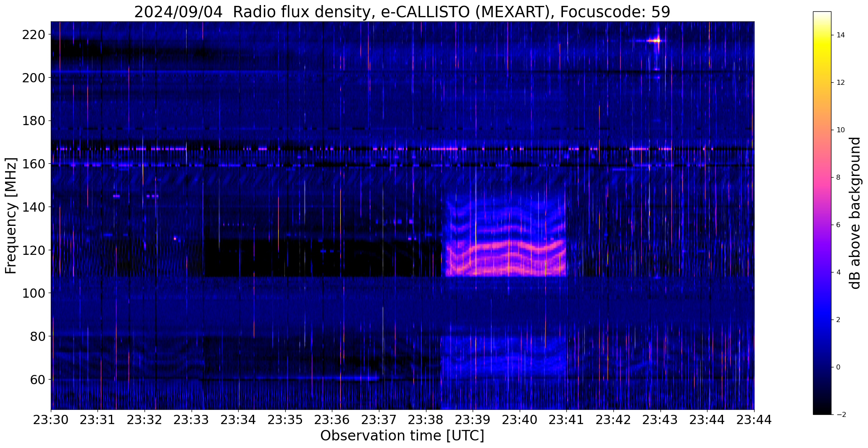Viewport: 868px width, 448px height.
Task: Select the 23:43 time tick label
Action: (x=660, y=420)
